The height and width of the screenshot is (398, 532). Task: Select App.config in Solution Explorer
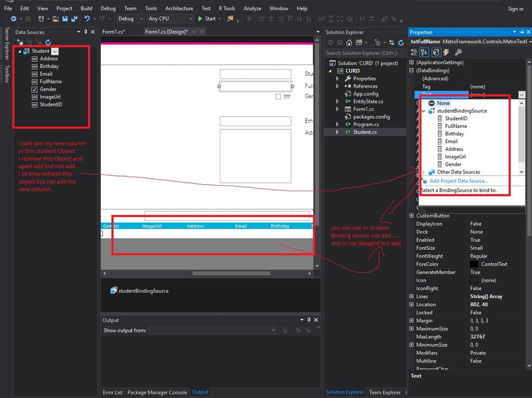365,94
